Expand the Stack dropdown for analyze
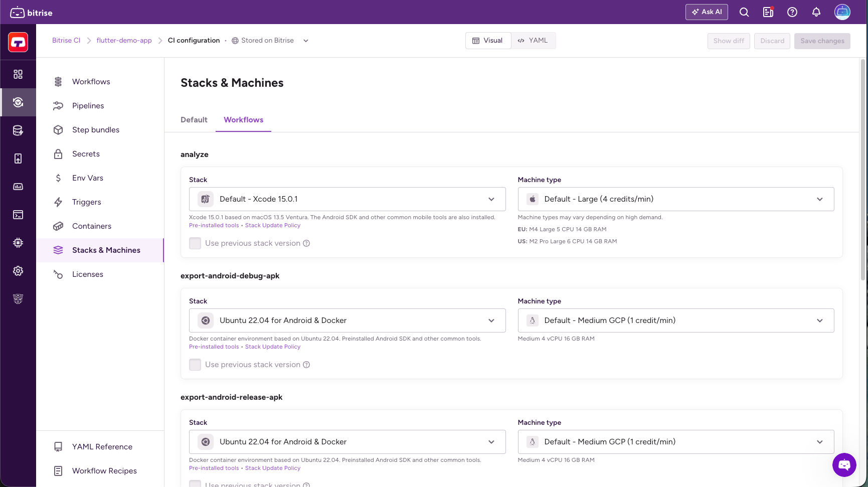 [347, 199]
